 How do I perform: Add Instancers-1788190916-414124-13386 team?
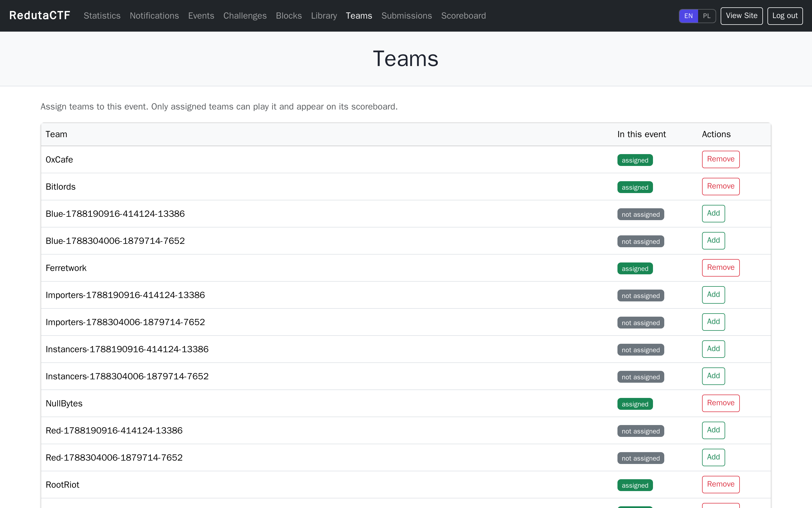point(713,349)
